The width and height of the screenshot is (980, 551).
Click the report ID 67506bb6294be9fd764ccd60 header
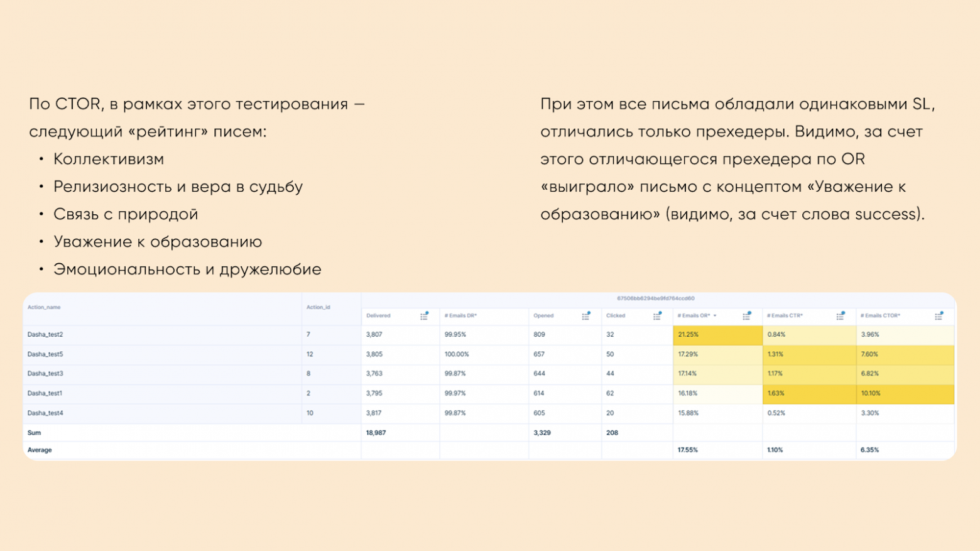point(657,298)
